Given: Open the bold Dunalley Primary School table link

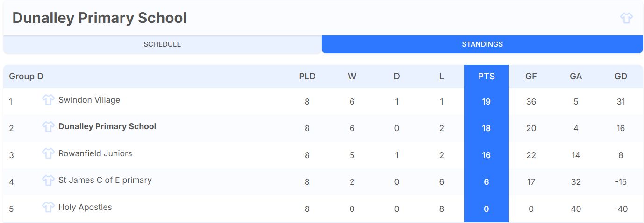Looking at the screenshot, I should [x=107, y=126].
